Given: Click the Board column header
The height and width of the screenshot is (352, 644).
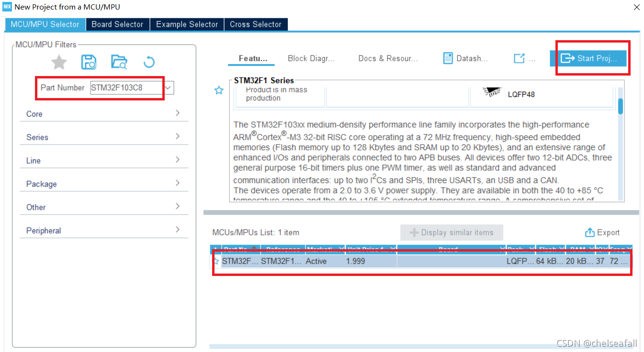Looking at the screenshot, I should coord(452,249).
